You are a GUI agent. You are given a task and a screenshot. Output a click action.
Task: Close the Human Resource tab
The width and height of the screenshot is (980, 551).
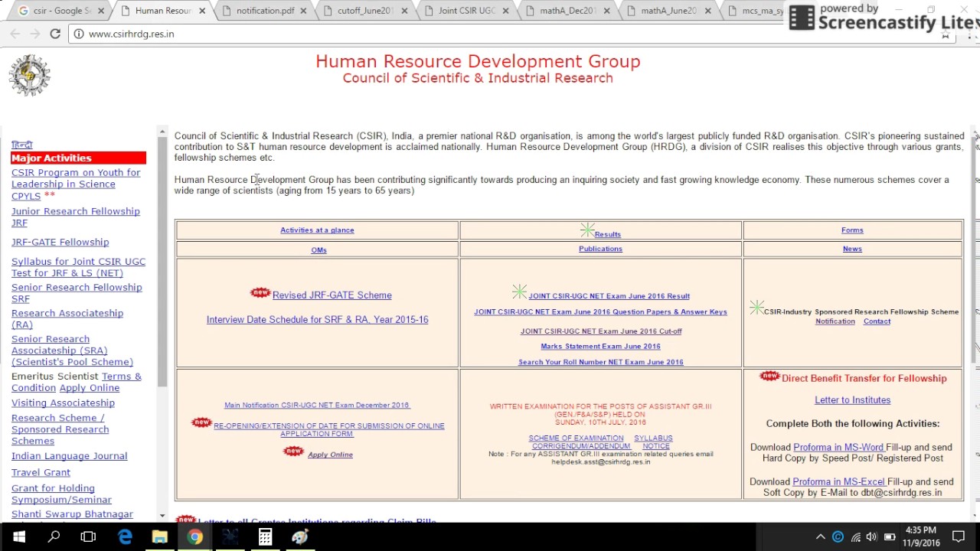201,11
